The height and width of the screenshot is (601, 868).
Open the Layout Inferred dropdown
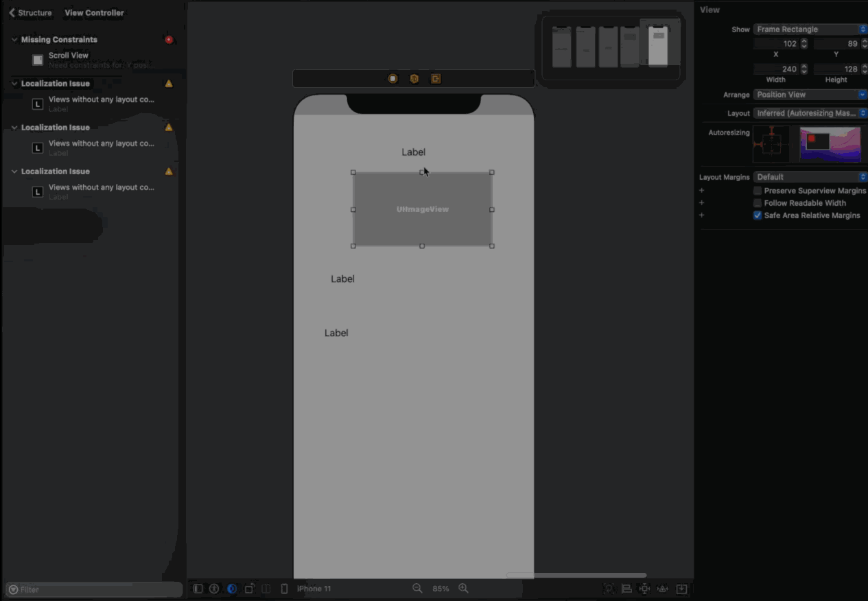pos(810,113)
